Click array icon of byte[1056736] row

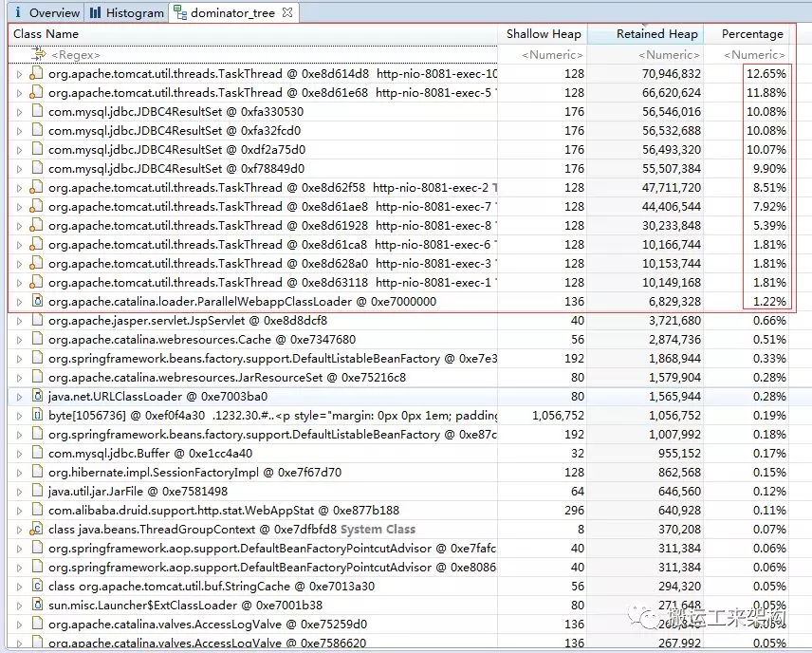(37, 415)
